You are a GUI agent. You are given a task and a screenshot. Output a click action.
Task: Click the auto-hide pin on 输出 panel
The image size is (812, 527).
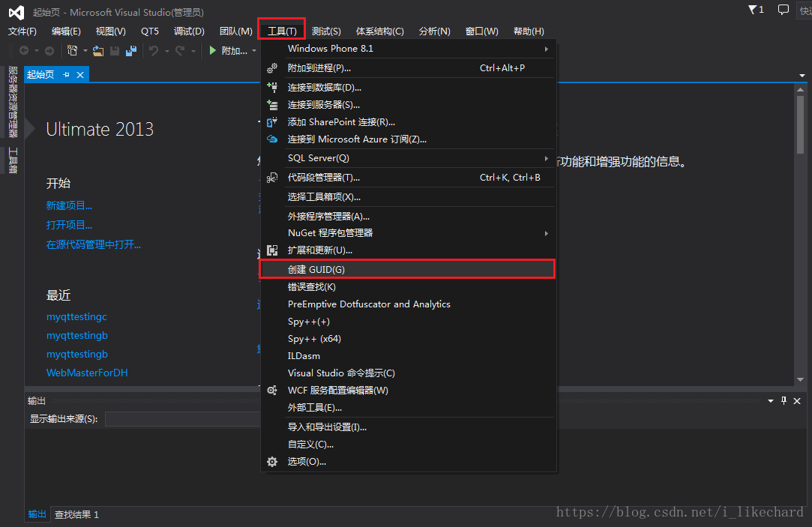point(784,401)
